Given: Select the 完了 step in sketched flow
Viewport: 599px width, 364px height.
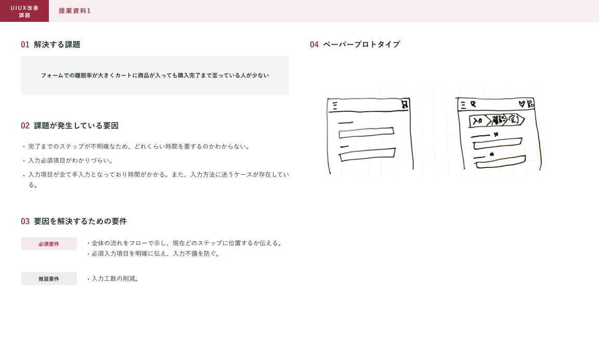Looking at the screenshot, I should coord(515,120).
